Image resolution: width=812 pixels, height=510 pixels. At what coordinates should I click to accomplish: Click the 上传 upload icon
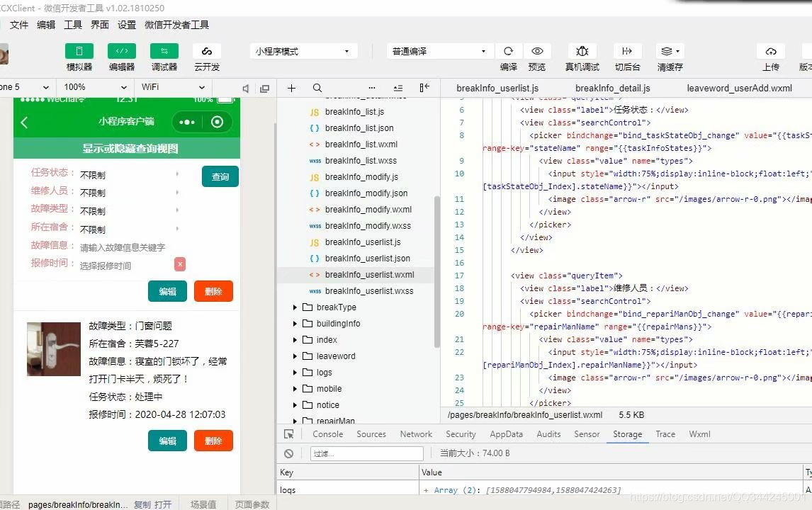771,51
